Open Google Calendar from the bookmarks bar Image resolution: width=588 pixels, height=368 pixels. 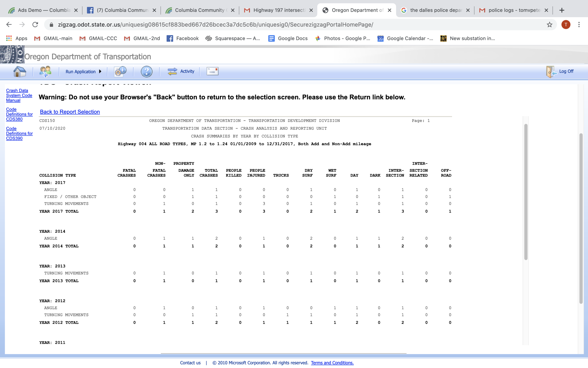click(x=380, y=38)
